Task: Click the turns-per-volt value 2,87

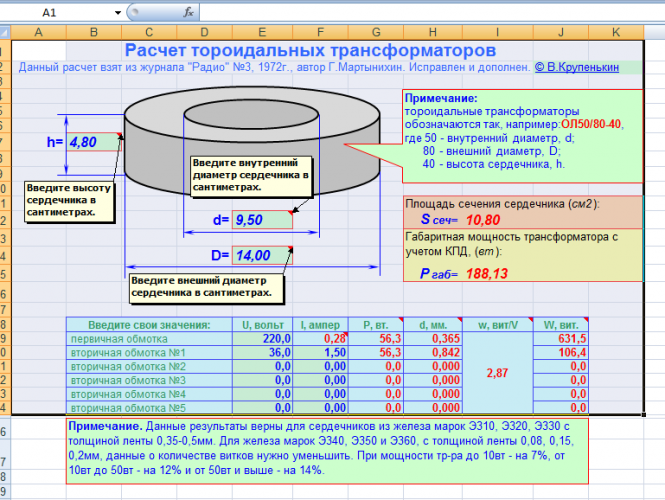Action: [497, 373]
